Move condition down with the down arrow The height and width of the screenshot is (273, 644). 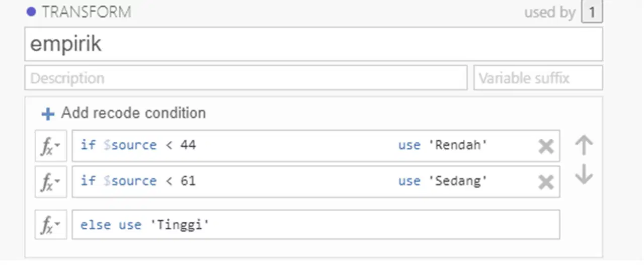[584, 174]
